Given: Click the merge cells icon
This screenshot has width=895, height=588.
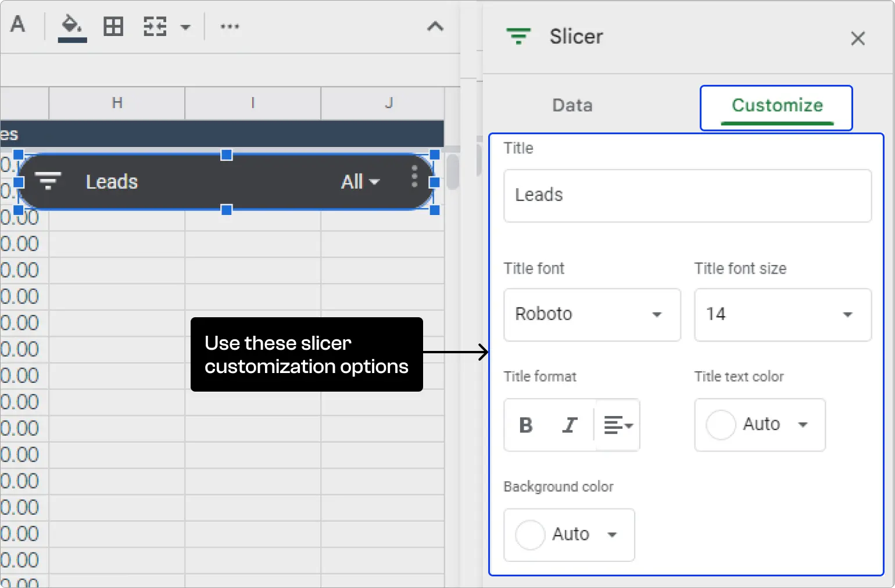Looking at the screenshot, I should click(155, 26).
